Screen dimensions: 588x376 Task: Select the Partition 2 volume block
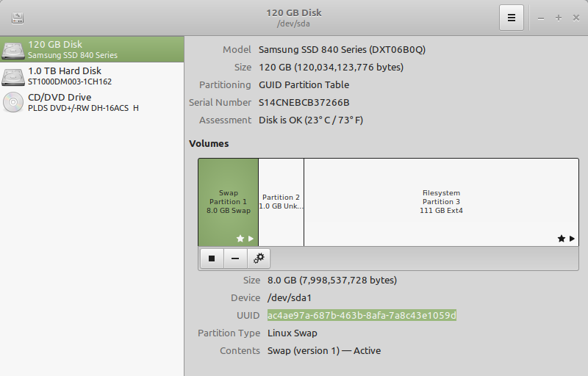tap(282, 202)
